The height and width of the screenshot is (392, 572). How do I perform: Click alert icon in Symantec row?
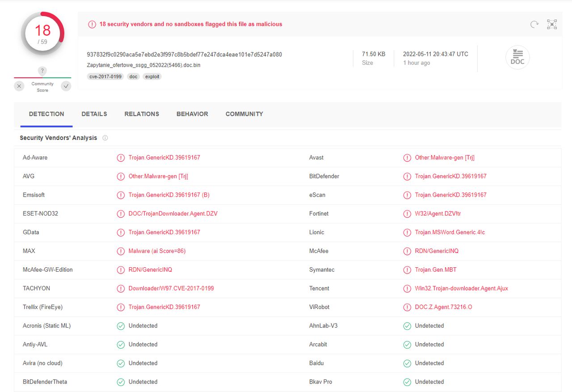[x=407, y=270]
